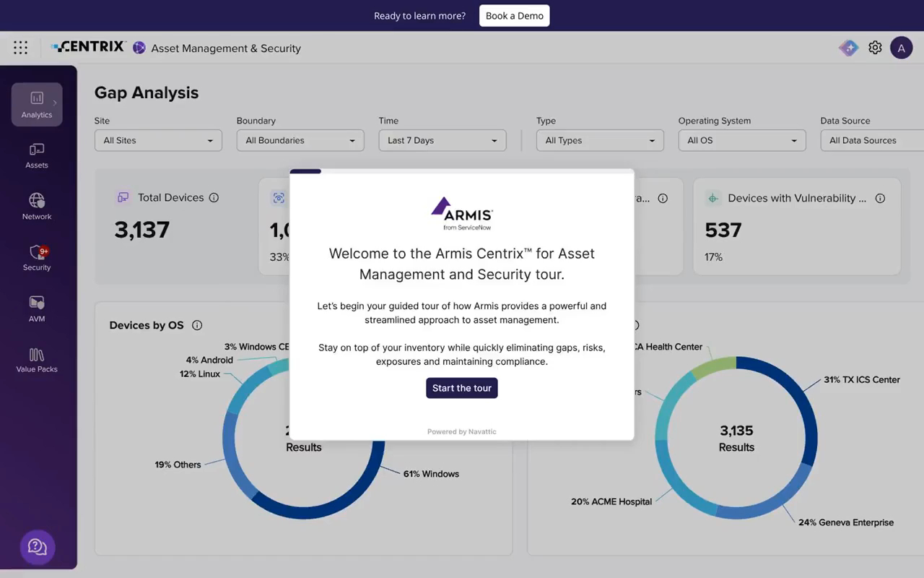Open Assets in the sidebar

coord(37,155)
